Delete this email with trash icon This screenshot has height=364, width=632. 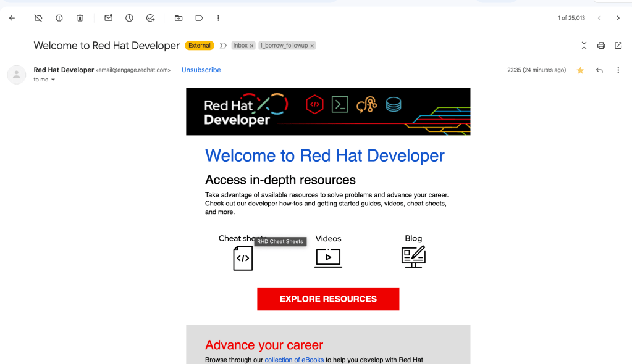[80, 18]
